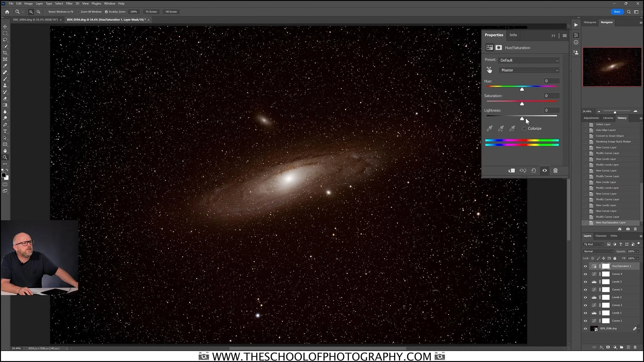Delete the Hue/Saturation adjustment via the trash icon

[555, 171]
